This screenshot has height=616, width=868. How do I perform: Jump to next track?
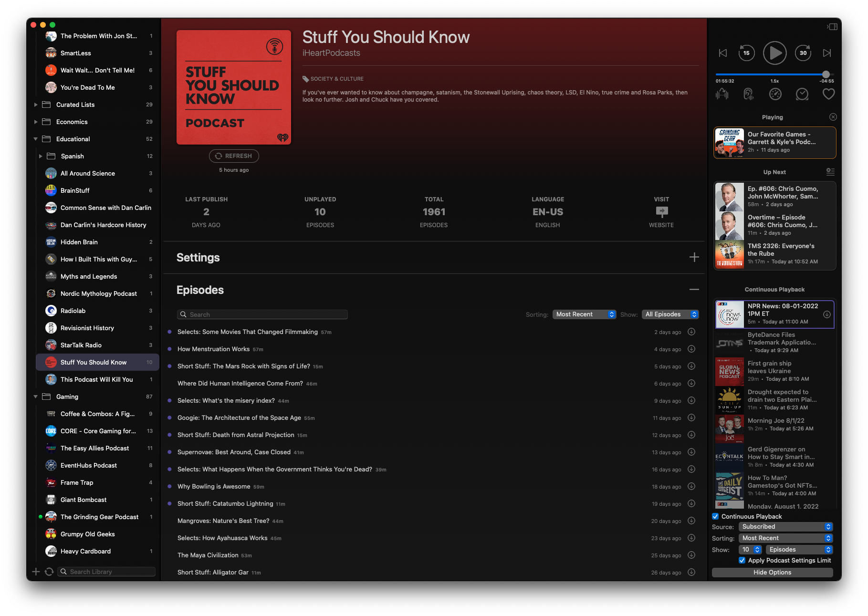827,53
